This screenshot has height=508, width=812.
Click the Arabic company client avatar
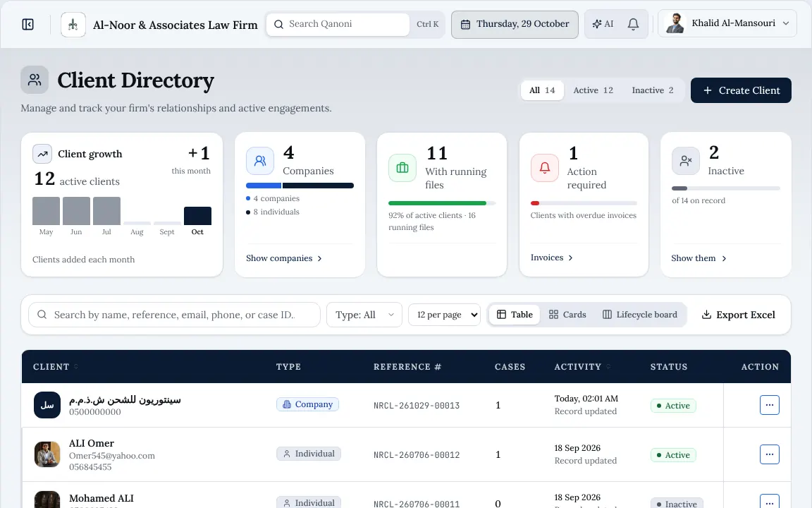pos(47,405)
